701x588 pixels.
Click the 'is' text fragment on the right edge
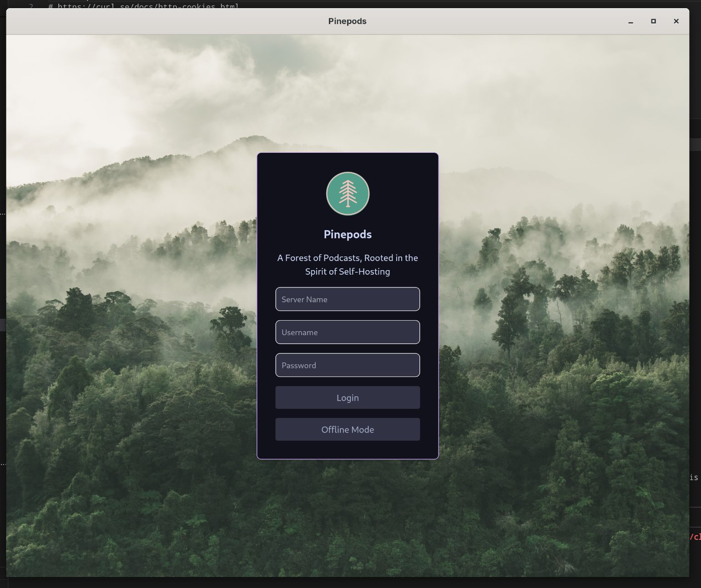pos(695,477)
